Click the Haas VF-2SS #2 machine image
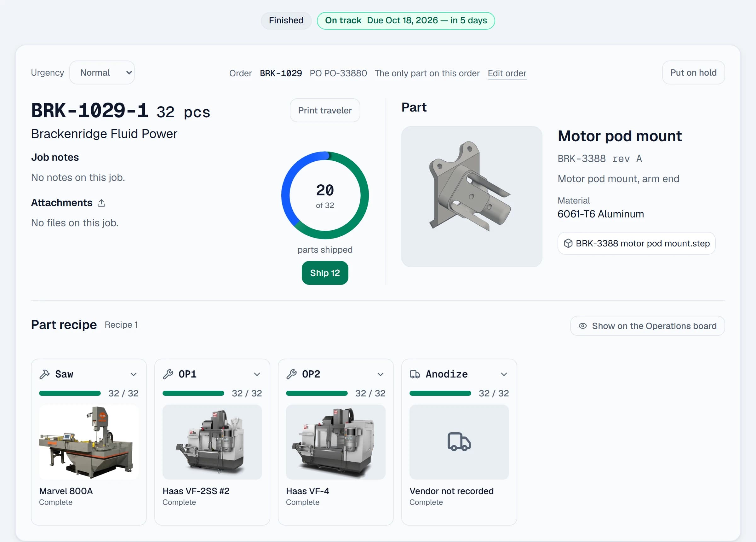This screenshot has width=756, height=542. pos(212,442)
